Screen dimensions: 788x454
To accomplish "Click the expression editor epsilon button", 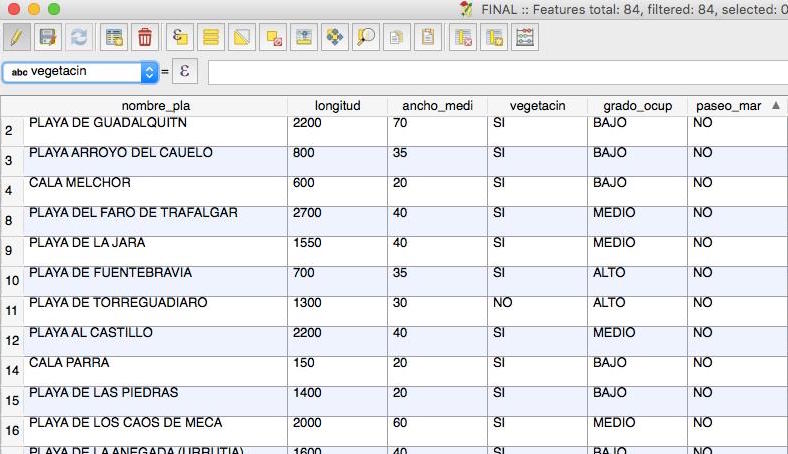I will (184, 72).
